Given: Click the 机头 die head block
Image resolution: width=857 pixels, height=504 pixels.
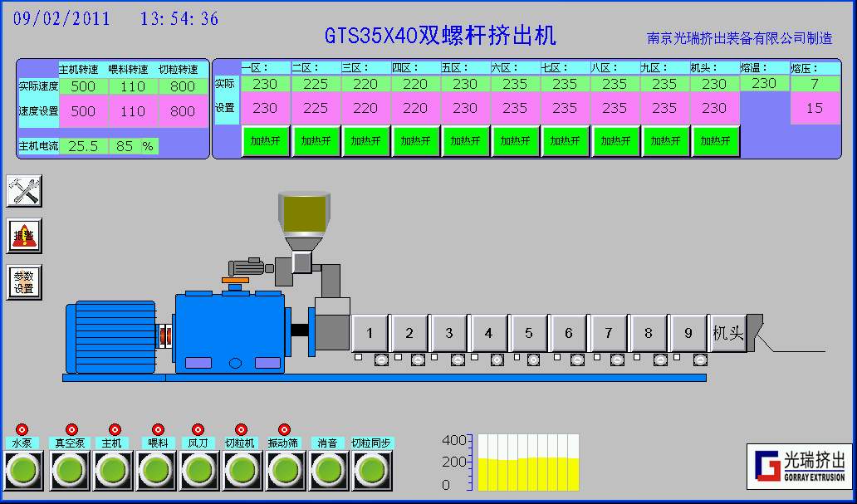Looking at the screenshot, I should (x=728, y=333).
